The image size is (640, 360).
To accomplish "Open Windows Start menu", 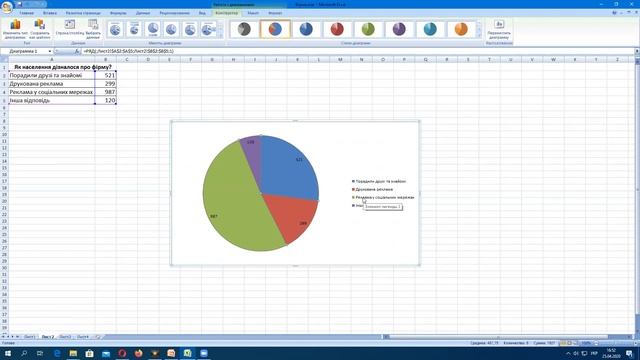I will [8, 353].
